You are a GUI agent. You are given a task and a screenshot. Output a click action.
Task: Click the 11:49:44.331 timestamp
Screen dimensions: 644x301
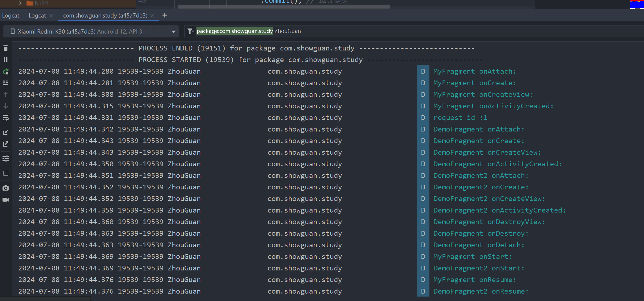pyautogui.click(x=89, y=118)
